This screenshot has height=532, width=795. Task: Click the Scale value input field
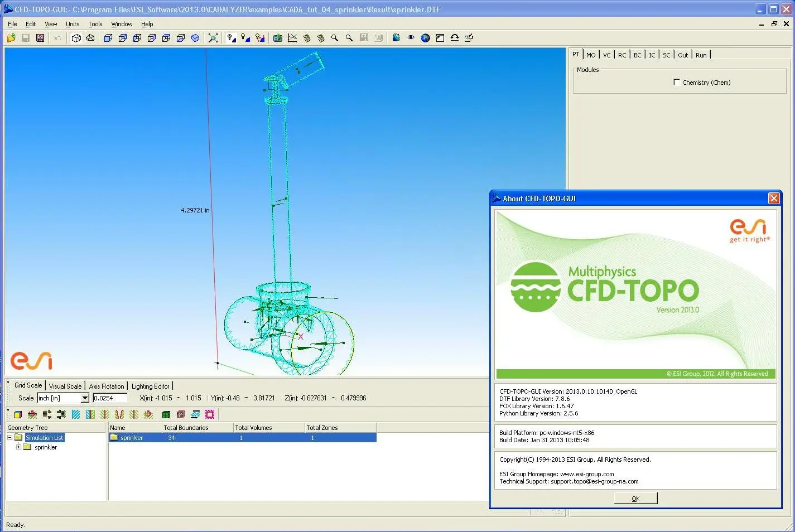pos(109,398)
